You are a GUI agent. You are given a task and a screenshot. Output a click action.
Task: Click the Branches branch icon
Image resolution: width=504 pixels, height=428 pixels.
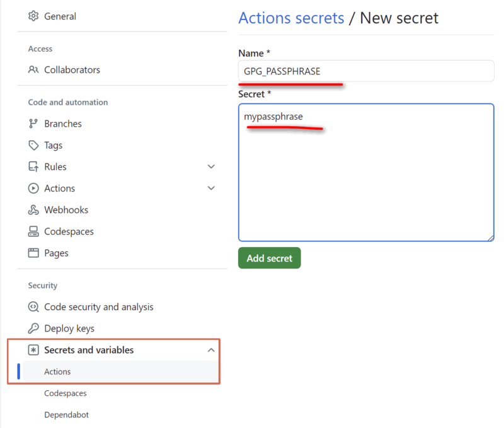[33, 124]
